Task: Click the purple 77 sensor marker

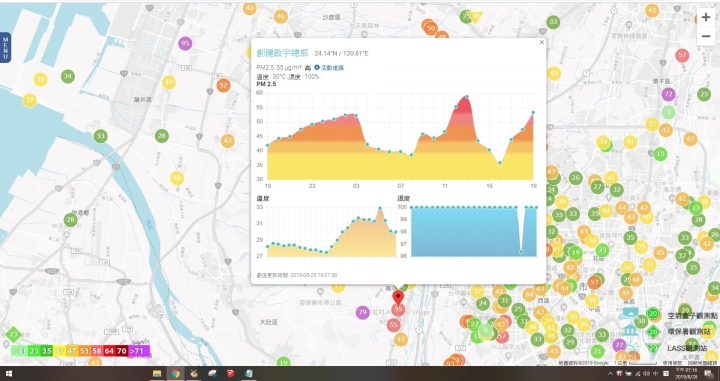Action: pyautogui.click(x=619, y=345)
